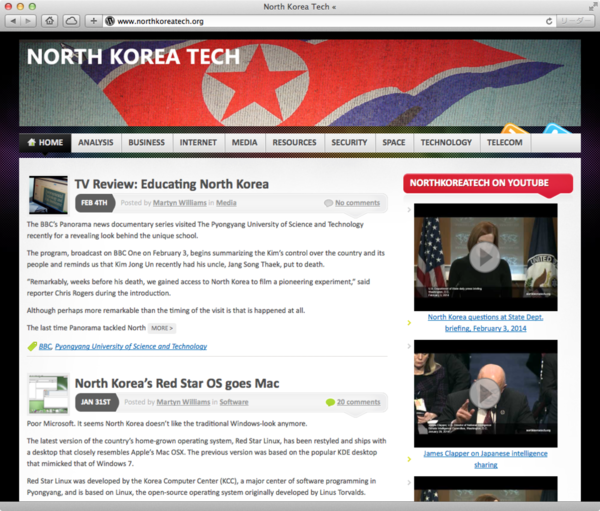600x511 pixels.
Task: Click the third partially visible YouTube video thumbnail
Action: (x=486, y=489)
